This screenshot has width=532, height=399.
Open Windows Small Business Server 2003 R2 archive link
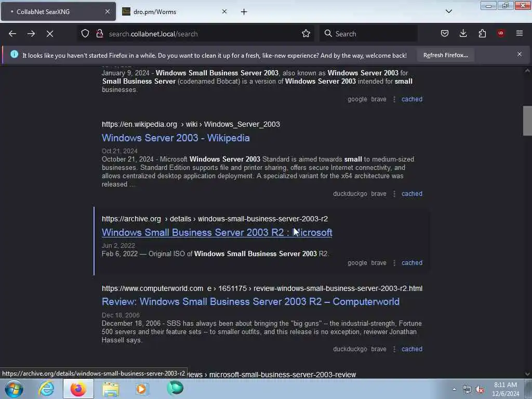pyautogui.click(x=217, y=232)
